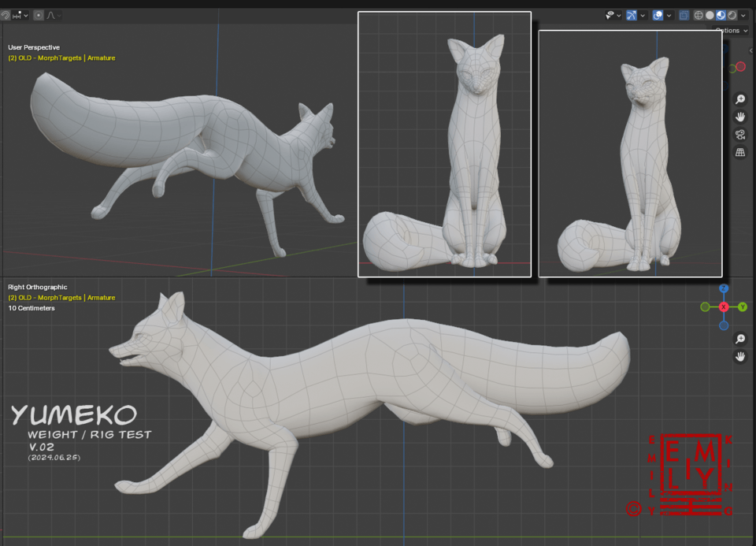Open the Options dropdown

click(x=728, y=30)
